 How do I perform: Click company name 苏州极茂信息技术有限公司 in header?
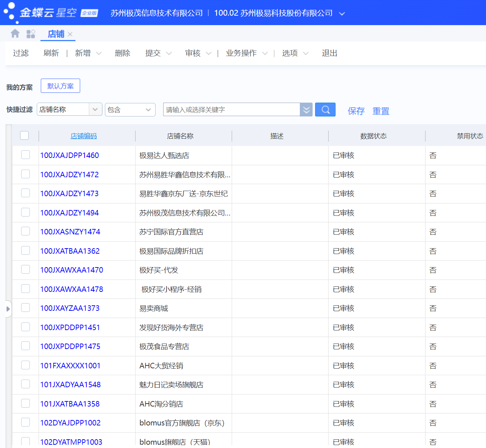(x=157, y=13)
